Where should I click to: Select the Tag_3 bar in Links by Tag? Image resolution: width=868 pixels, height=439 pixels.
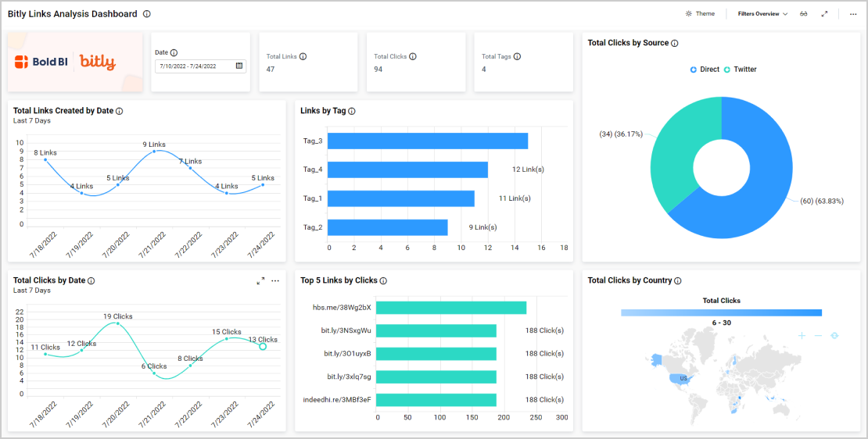[428, 141]
